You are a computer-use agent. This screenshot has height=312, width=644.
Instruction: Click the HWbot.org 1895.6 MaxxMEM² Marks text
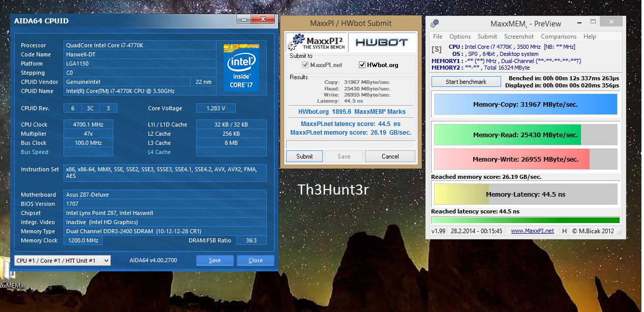352,112
